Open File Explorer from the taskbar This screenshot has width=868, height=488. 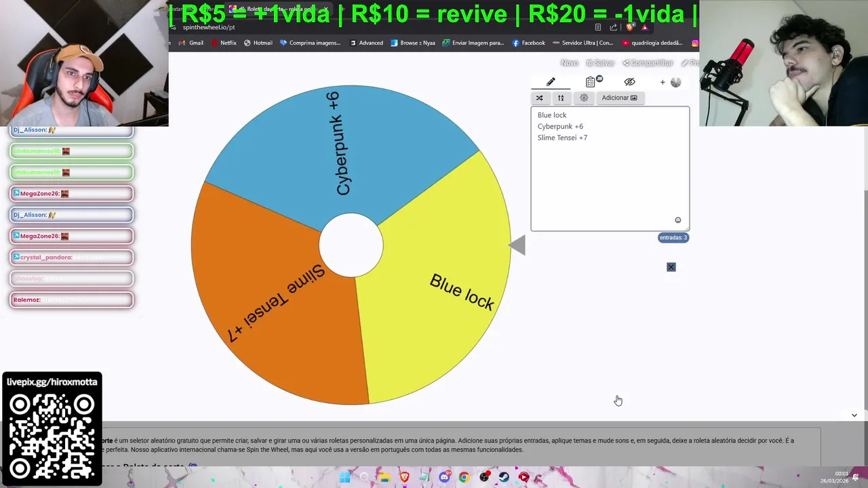[x=384, y=477]
